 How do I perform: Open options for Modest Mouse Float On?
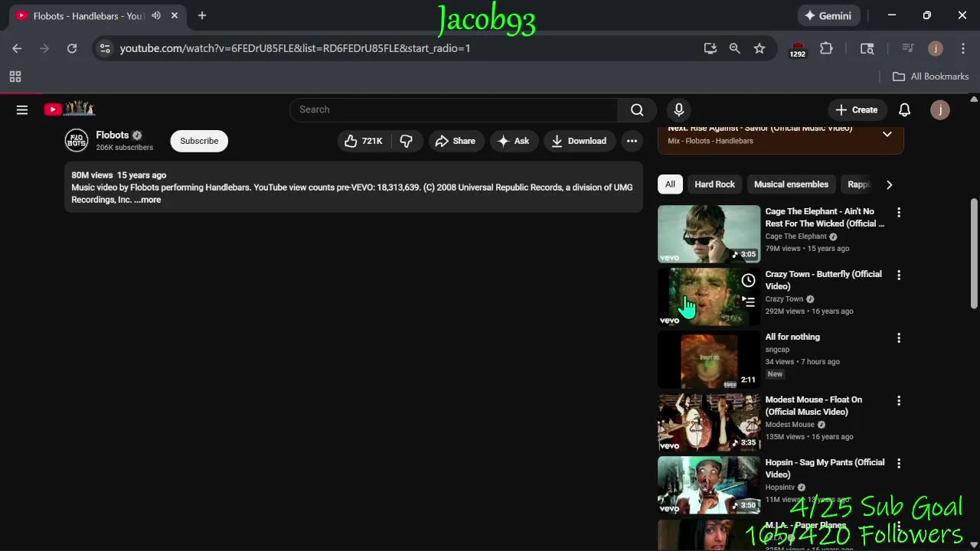[899, 400]
